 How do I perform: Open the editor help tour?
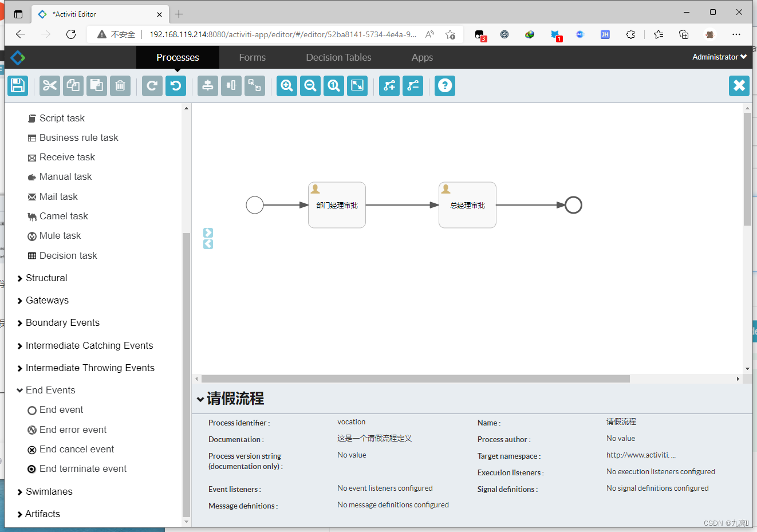pos(445,86)
